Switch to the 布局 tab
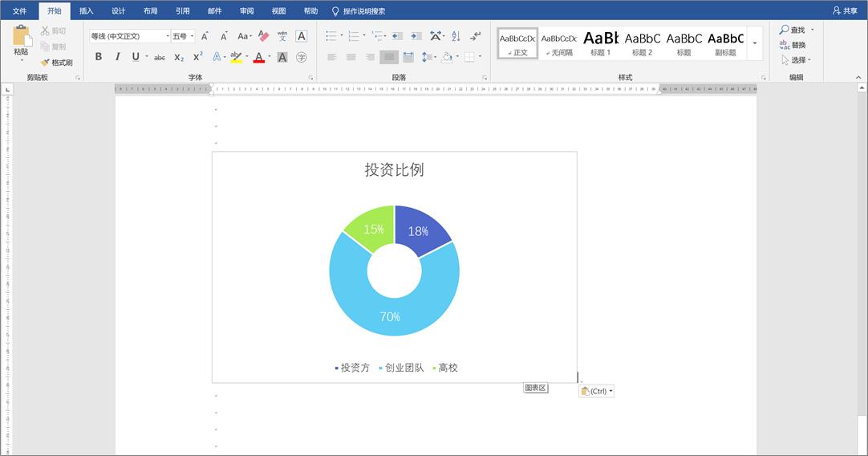This screenshot has width=868, height=456. (151, 11)
